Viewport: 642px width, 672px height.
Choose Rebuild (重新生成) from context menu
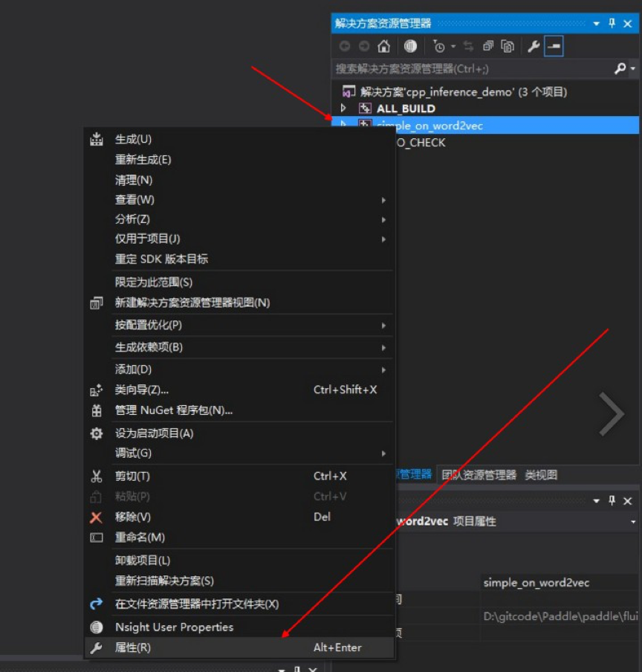click(239, 159)
